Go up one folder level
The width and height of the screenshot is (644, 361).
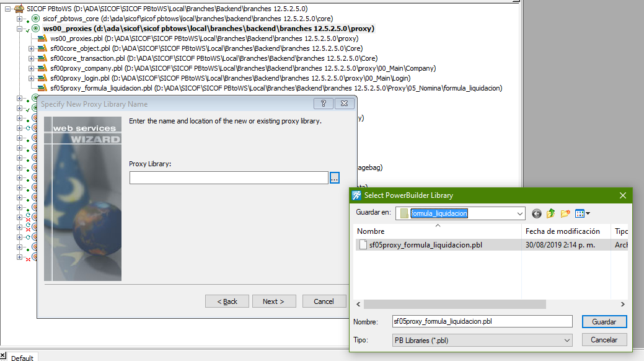(551, 213)
